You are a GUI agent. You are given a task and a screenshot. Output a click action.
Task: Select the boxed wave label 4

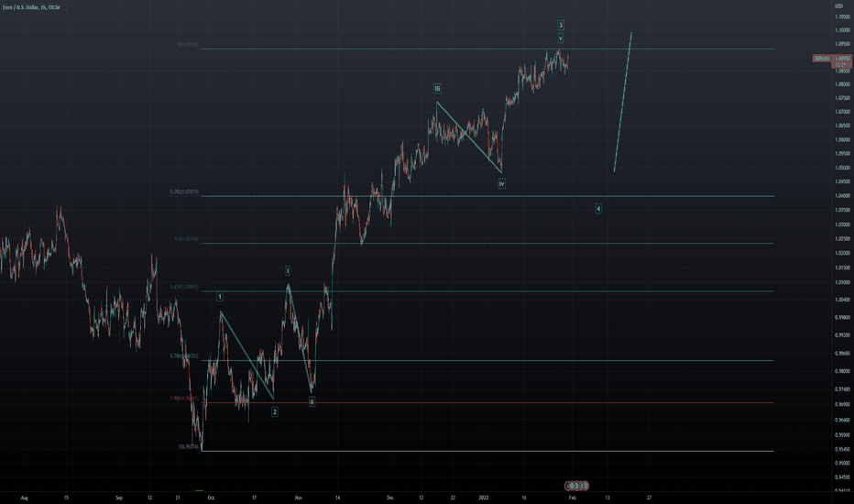pos(598,208)
